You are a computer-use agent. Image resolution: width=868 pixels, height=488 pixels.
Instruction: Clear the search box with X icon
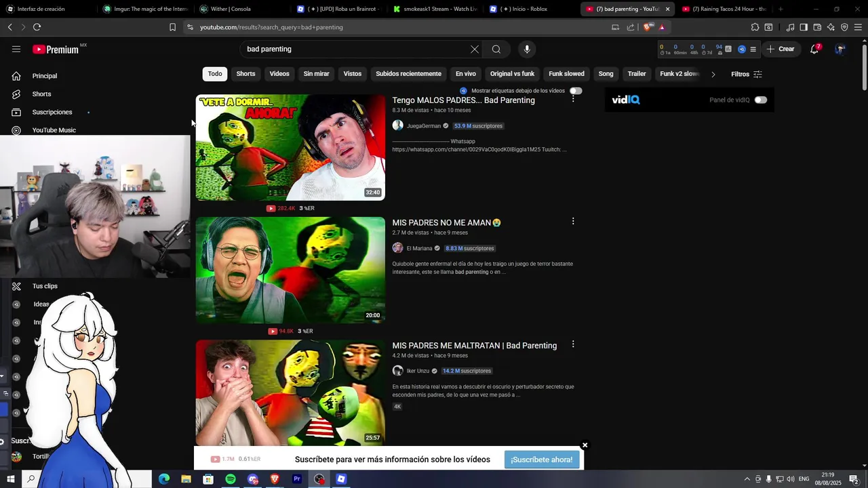point(475,49)
